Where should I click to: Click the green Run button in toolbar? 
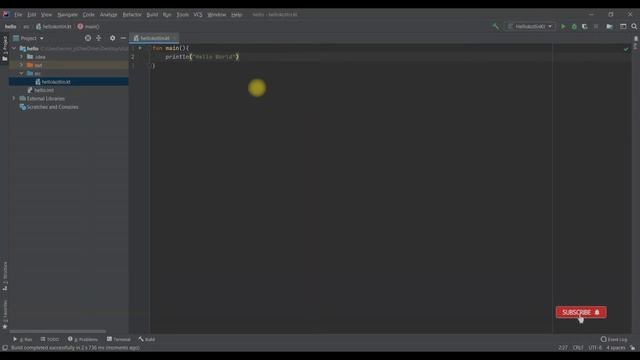563,27
